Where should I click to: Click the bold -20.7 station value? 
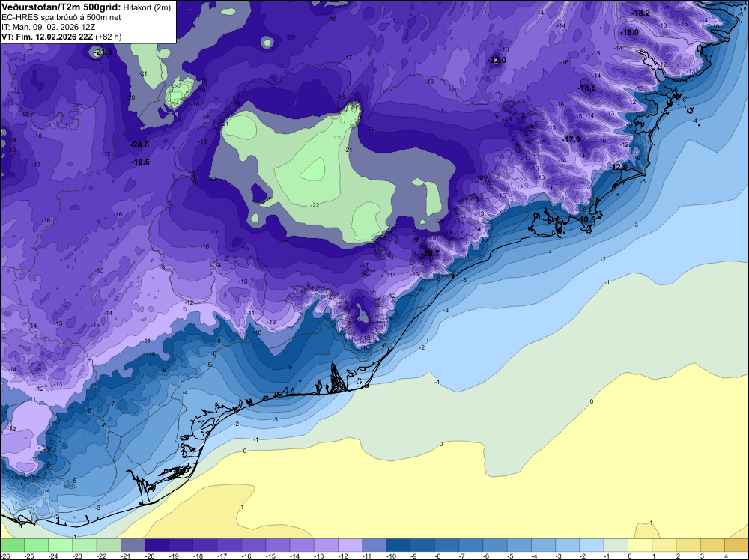(x=430, y=253)
